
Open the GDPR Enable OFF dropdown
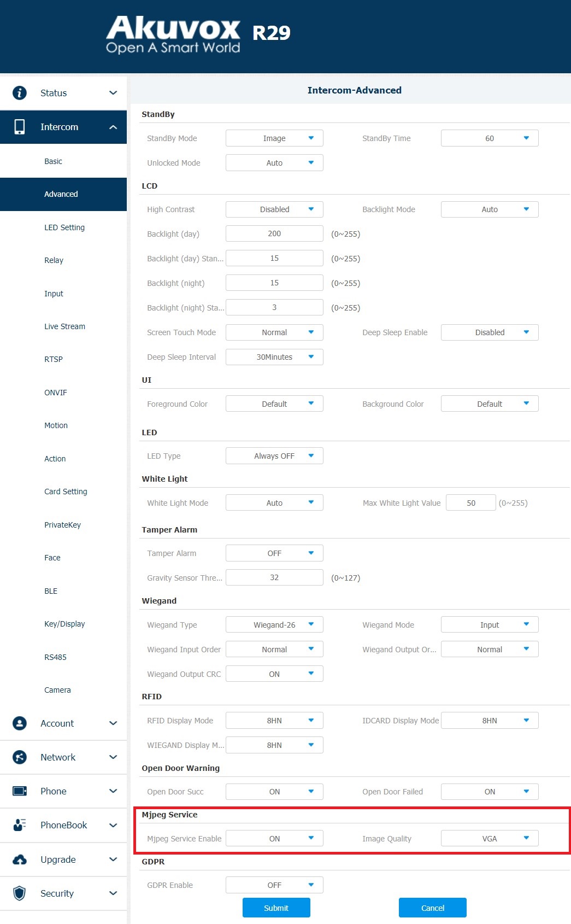(274, 885)
